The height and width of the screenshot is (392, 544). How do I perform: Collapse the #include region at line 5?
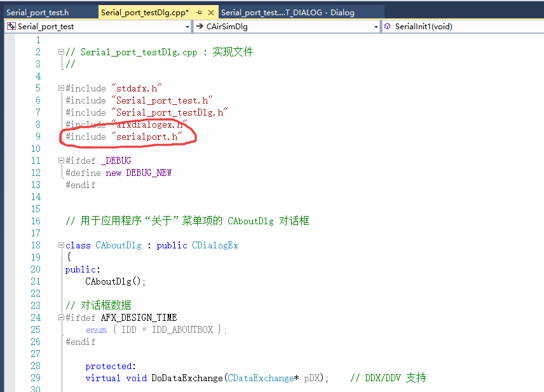(x=60, y=88)
